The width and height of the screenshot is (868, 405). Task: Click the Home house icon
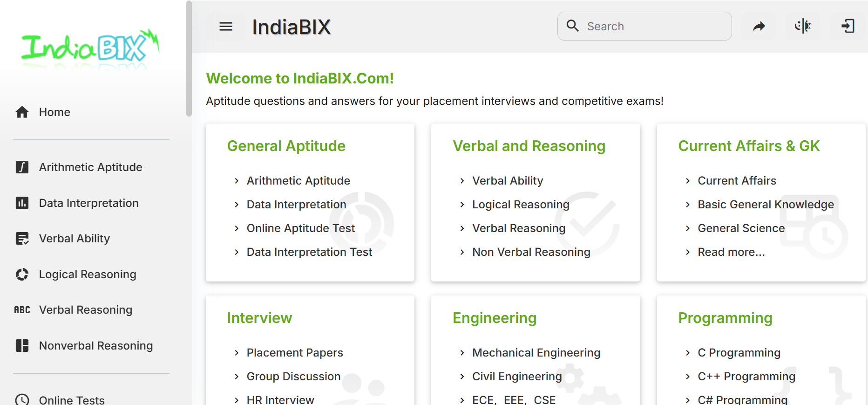tap(22, 112)
